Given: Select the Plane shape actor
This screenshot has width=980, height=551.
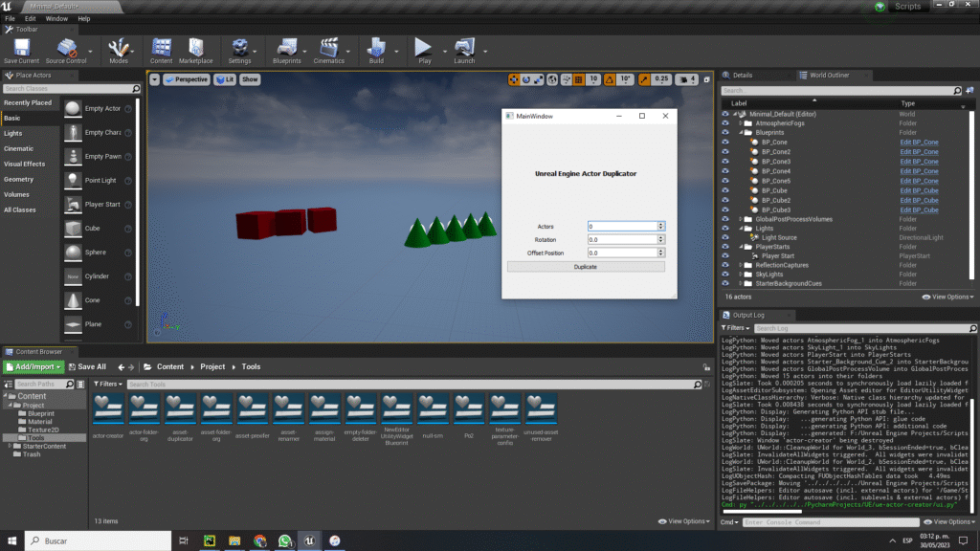Looking at the screenshot, I should (73, 324).
